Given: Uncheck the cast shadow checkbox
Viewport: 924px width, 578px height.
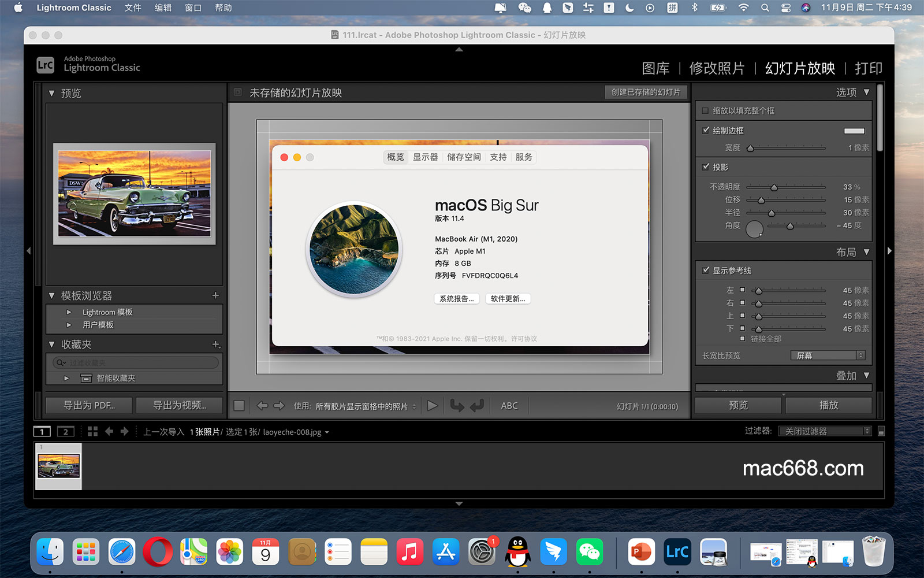Looking at the screenshot, I should (x=706, y=167).
